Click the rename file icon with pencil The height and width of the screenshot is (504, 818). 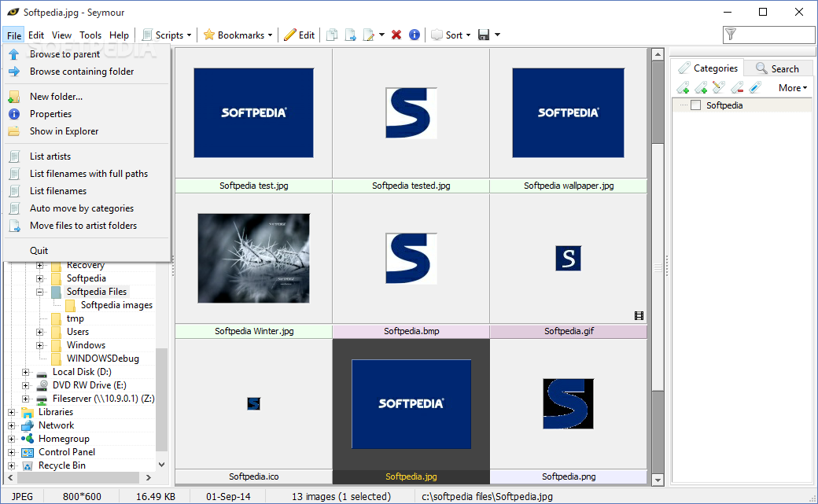point(369,35)
